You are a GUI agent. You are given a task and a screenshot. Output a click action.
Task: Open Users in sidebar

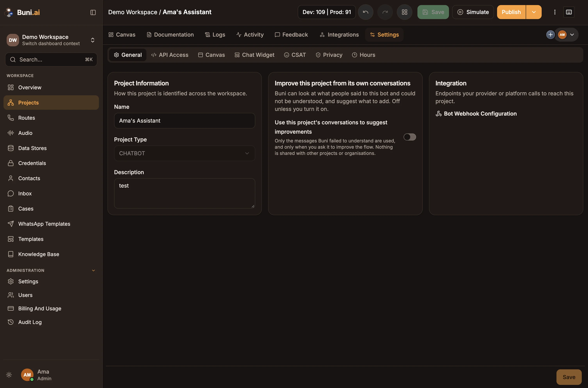51,295
